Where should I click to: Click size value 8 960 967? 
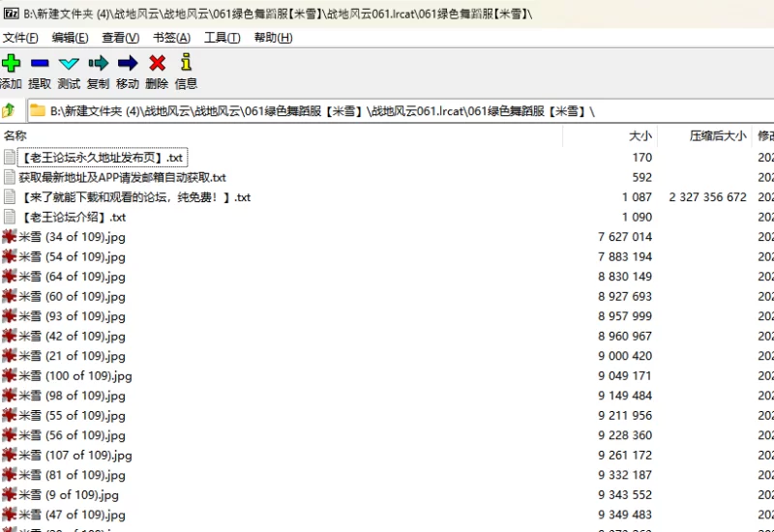click(625, 336)
